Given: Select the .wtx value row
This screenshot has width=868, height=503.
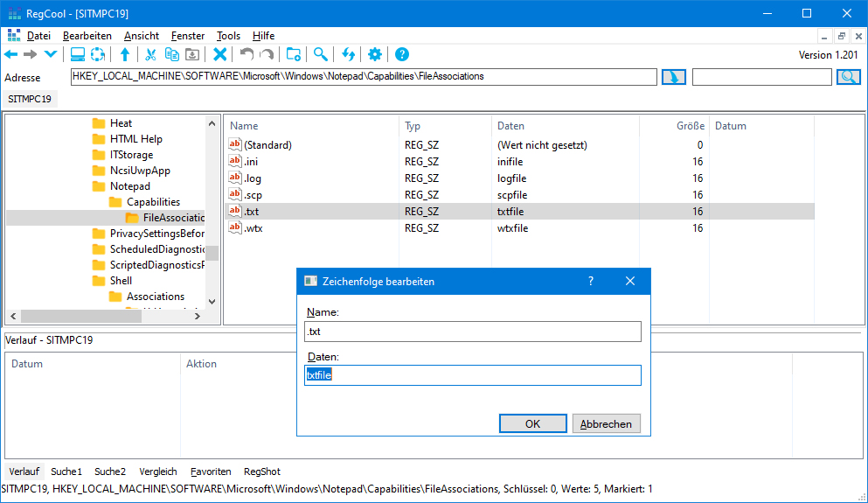Looking at the screenshot, I should pyautogui.click(x=520, y=228).
